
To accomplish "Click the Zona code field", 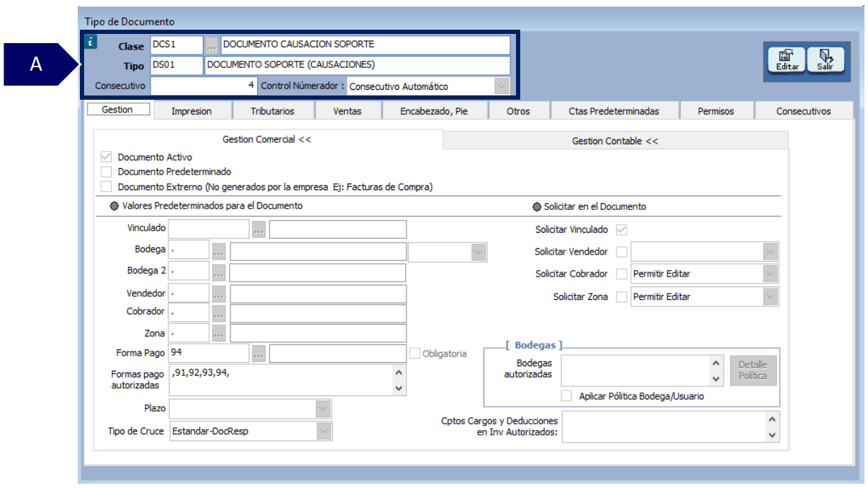I will pyautogui.click(x=189, y=333).
